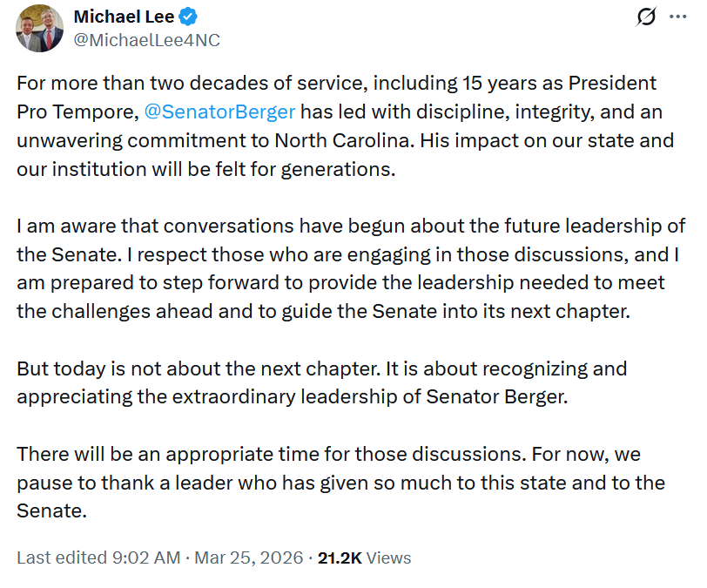Click the 9:02 AM timestamp

click(x=146, y=558)
